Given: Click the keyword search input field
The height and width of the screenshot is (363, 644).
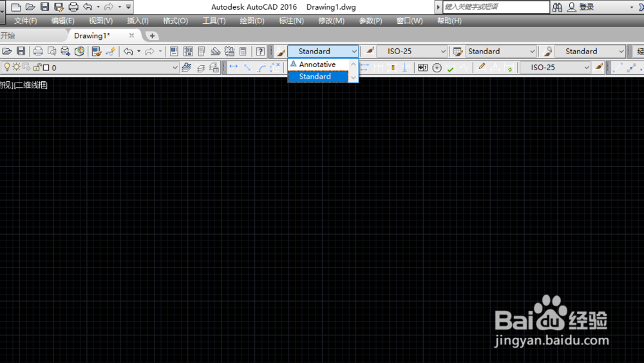Looking at the screenshot, I should (x=496, y=7).
